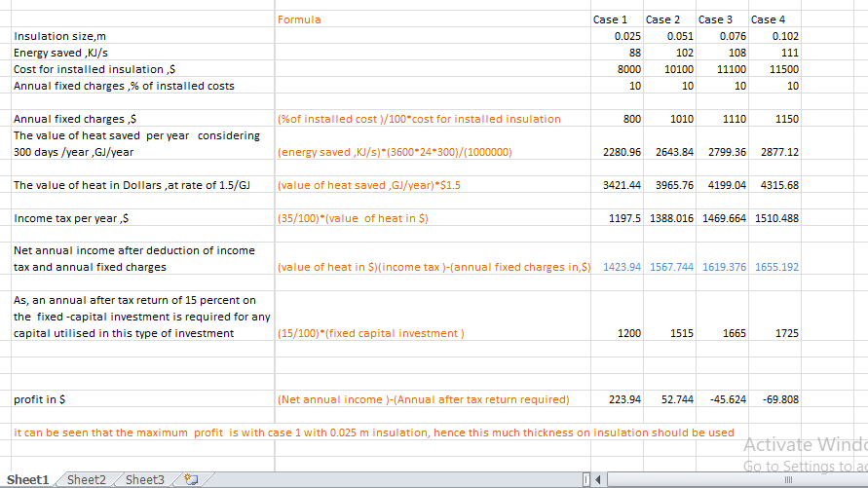The width and height of the screenshot is (868, 488).
Task: Click Case 3 heat value 4199.04
Action: 724,185
